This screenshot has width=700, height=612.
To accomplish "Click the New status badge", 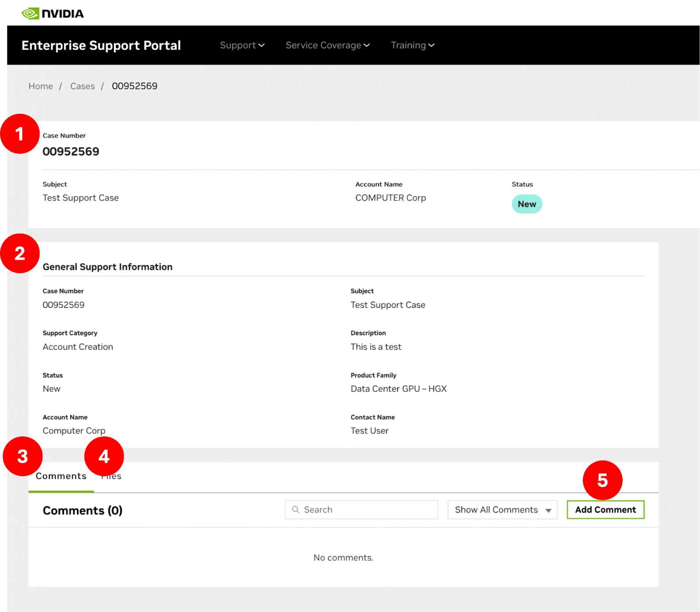I will click(x=527, y=204).
